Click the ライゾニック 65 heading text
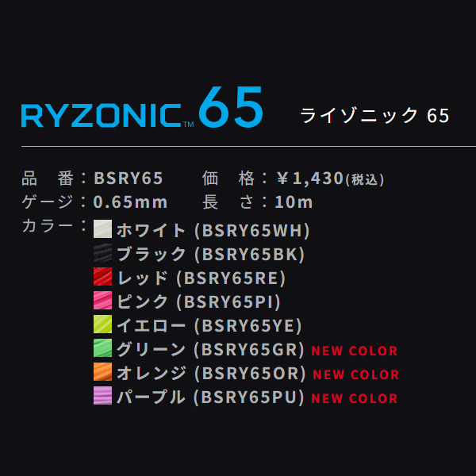Screen dimensions: 476x476 [x=374, y=116]
